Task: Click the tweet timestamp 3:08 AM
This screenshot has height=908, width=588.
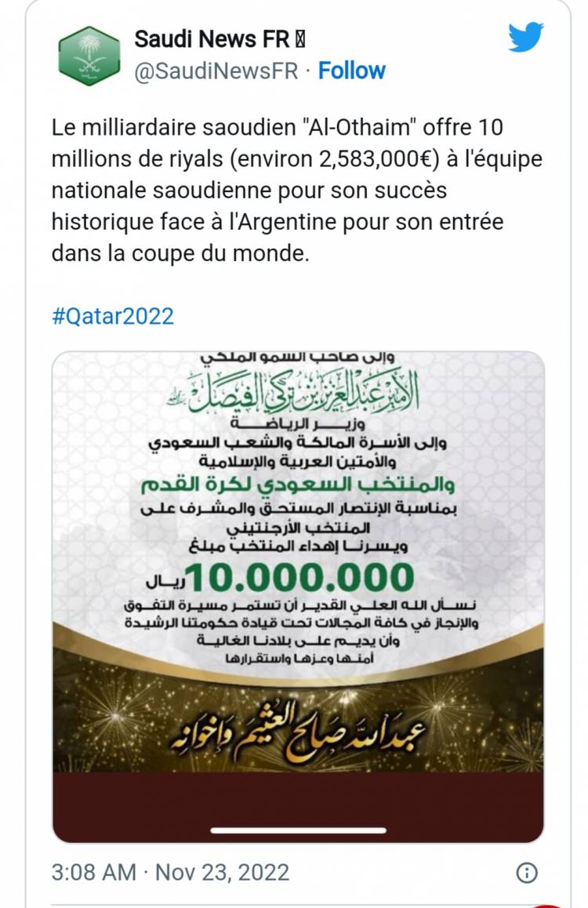Action: click(92, 872)
